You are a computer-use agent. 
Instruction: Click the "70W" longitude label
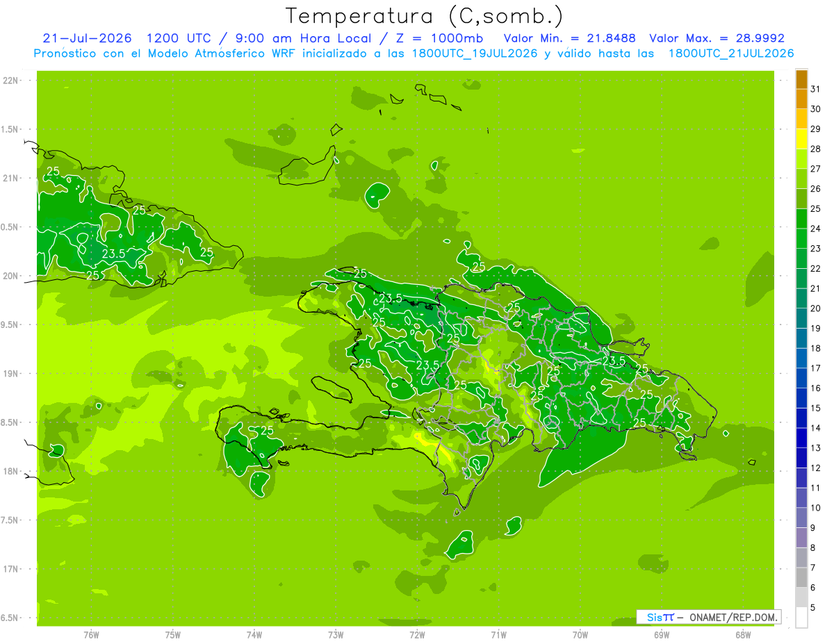click(x=580, y=635)
